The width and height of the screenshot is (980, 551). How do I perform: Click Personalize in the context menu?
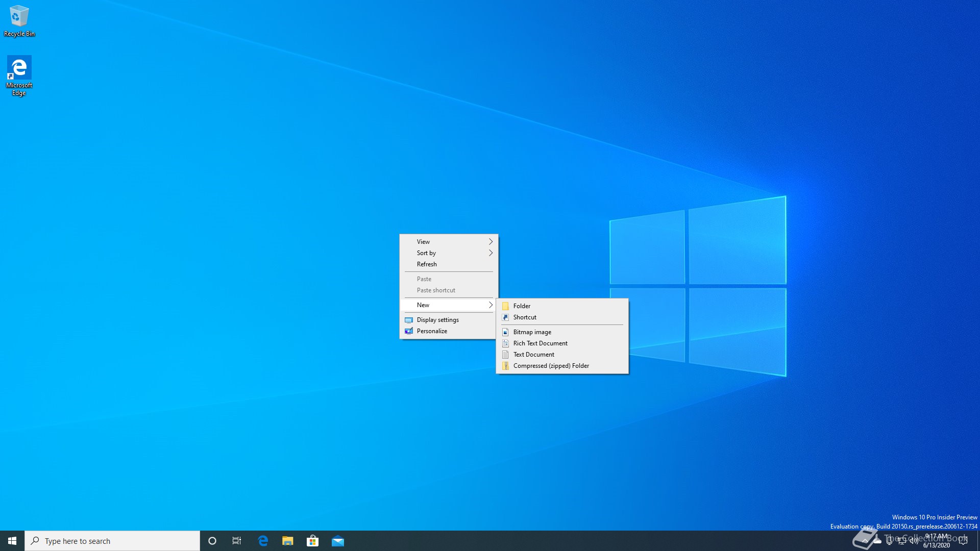point(432,331)
